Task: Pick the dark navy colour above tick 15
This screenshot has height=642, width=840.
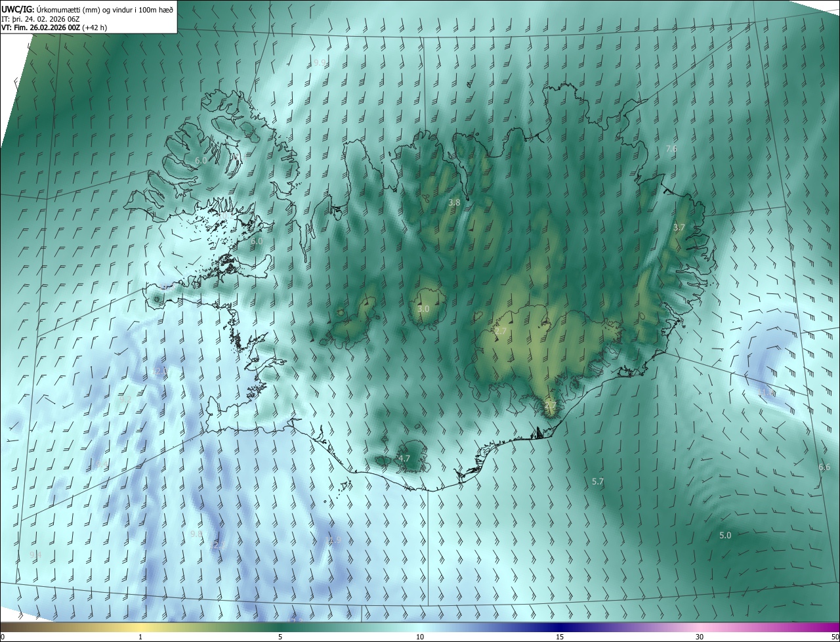Action: point(560,627)
